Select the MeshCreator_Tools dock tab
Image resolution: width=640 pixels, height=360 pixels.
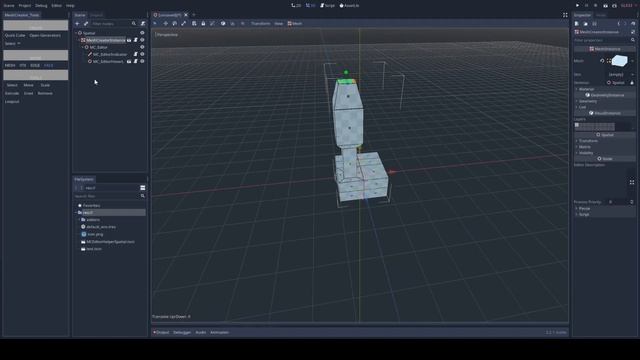point(22,15)
